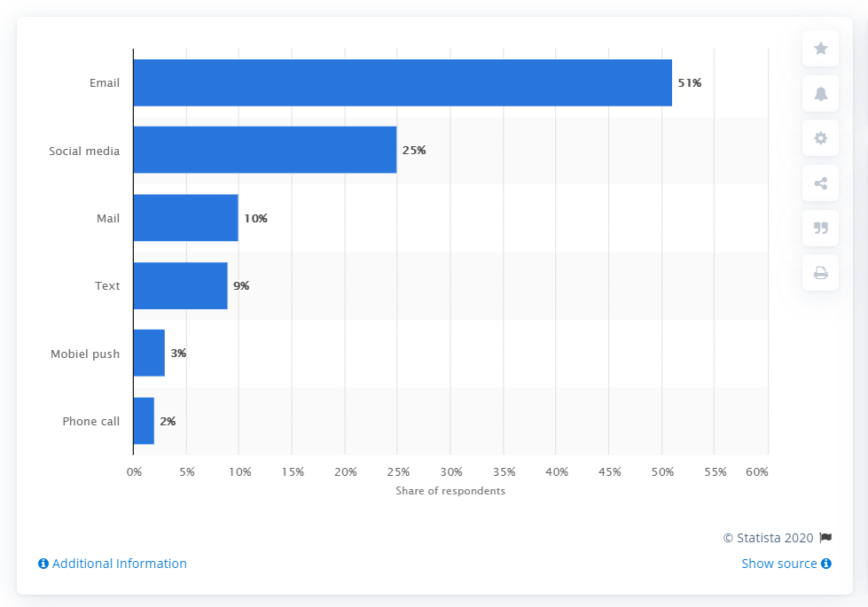Click the Mail category label on the axis
Image resolution: width=868 pixels, height=607 pixels.
click(x=109, y=218)
